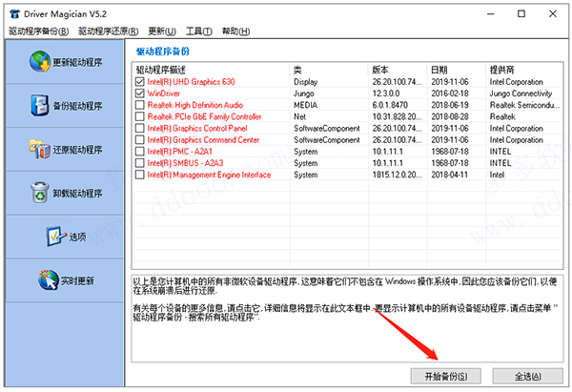The width and height of the screenshot is (572, 392).
Task: Sort by the 提供商 column header
Action: coord(524,70)
